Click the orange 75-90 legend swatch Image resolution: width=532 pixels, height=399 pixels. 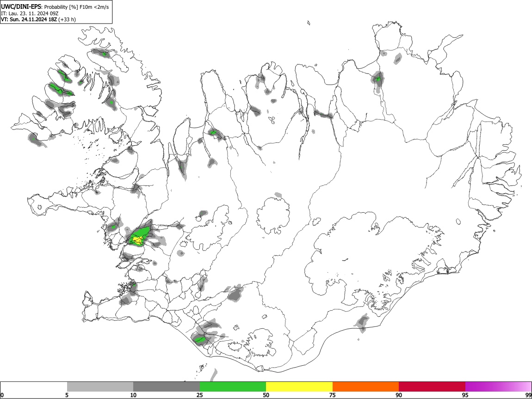365,387
